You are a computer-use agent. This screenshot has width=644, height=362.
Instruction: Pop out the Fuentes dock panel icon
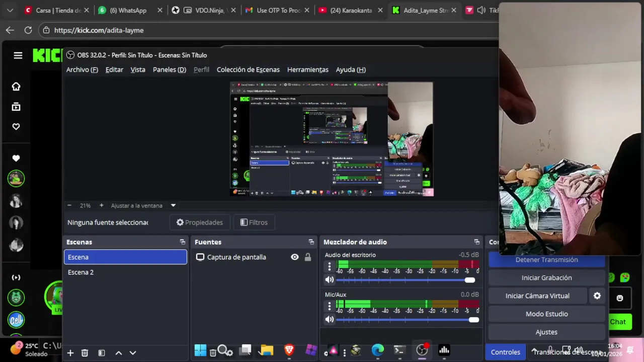point(311,242)
